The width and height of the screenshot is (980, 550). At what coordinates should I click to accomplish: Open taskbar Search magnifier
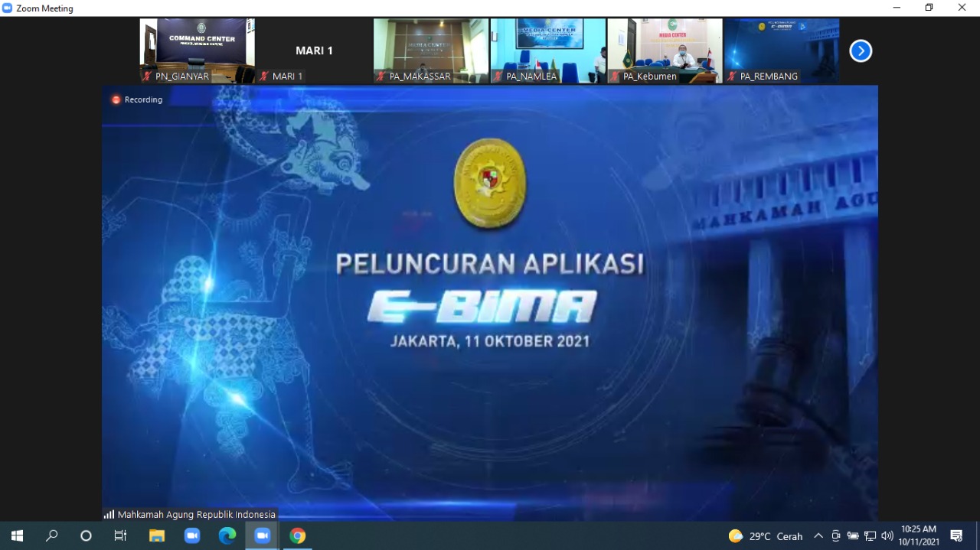pos(51,536)
